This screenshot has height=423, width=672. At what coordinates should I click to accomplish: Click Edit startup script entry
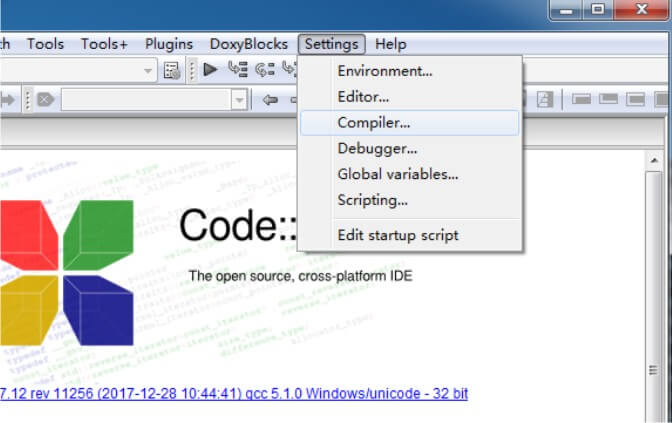click(x=410, y=235)
